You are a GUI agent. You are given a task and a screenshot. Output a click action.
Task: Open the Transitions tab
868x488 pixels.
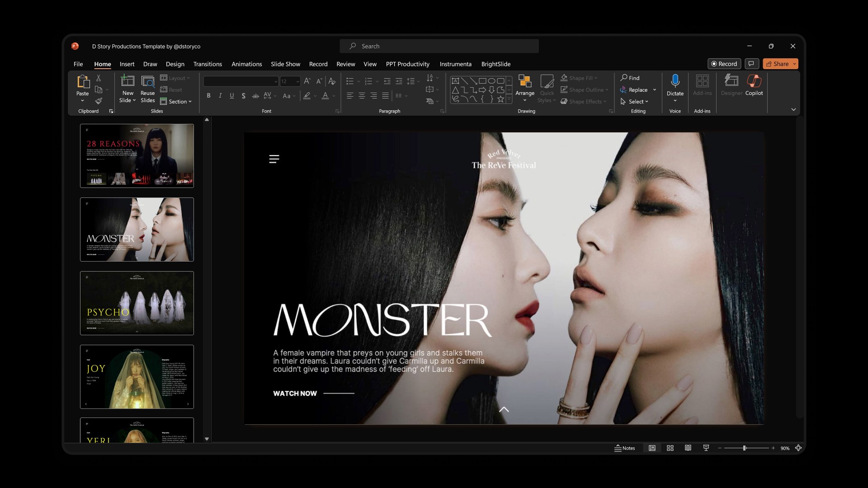207,64
